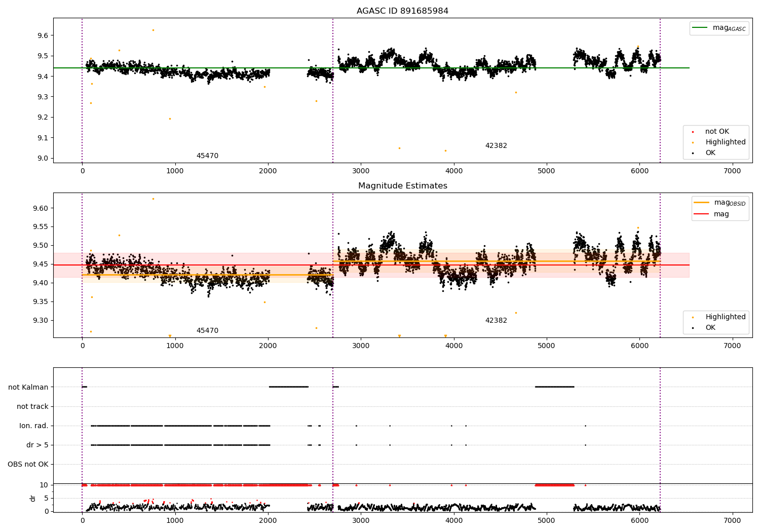Select the mag OBSID legend label

730,203
